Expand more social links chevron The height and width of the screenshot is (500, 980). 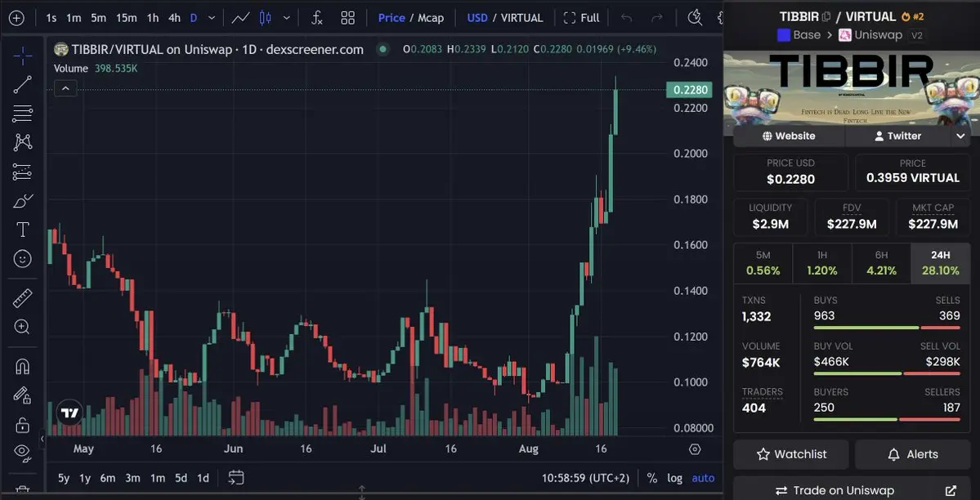960,136
